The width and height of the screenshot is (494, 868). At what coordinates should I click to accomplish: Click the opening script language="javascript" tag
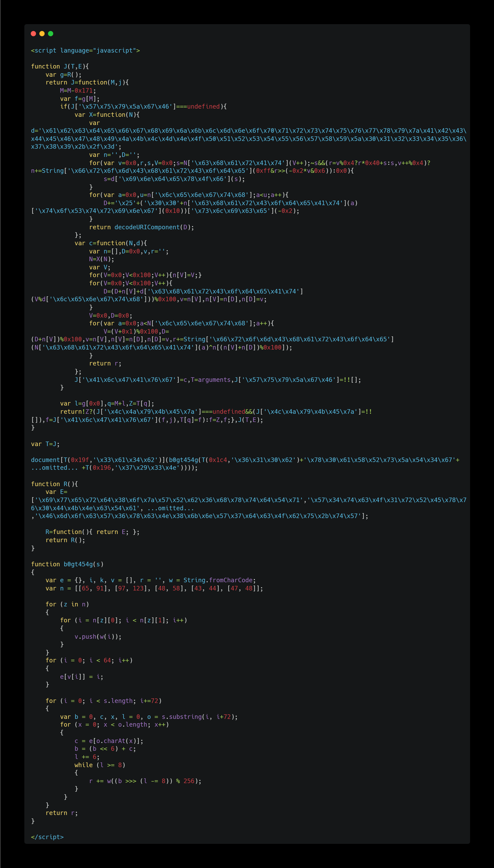point(85,51)
